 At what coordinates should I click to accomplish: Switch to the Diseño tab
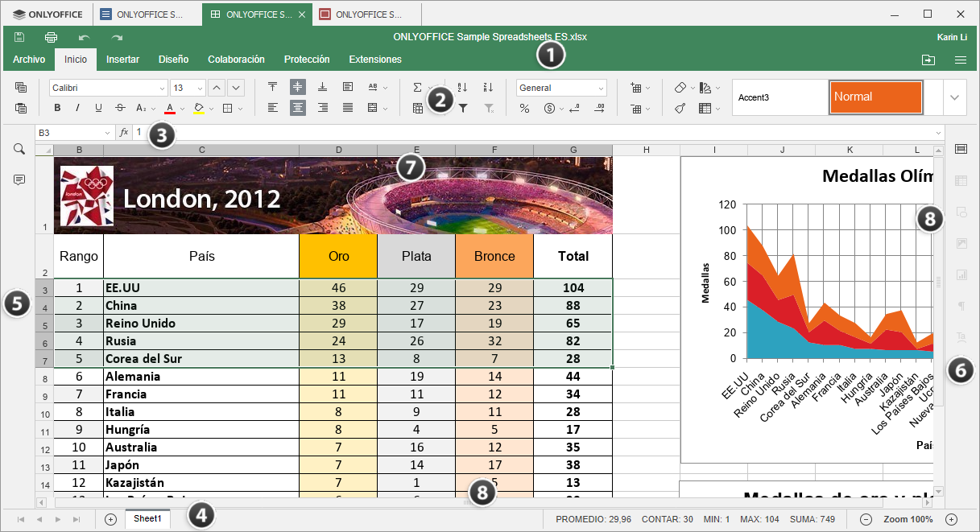[x=174, y=60]
